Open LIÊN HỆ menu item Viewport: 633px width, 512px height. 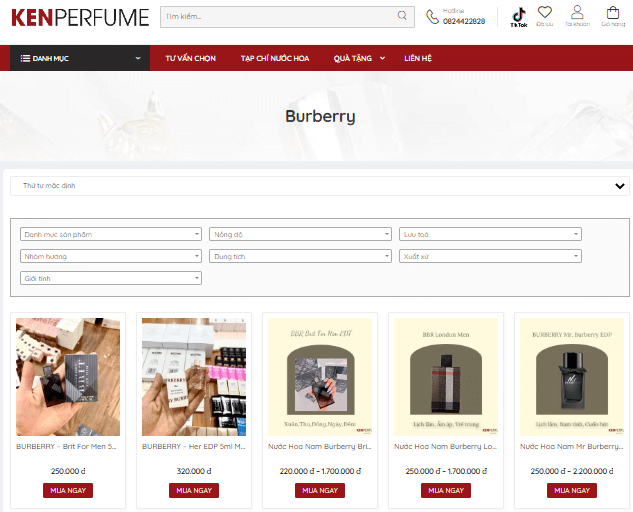coord(418,59)
